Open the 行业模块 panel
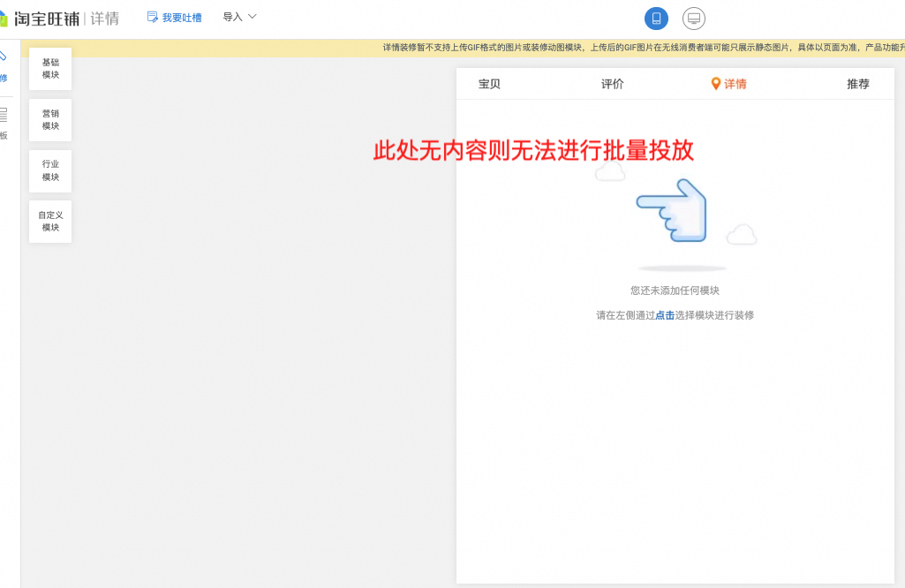 click(x=50, y=170)
